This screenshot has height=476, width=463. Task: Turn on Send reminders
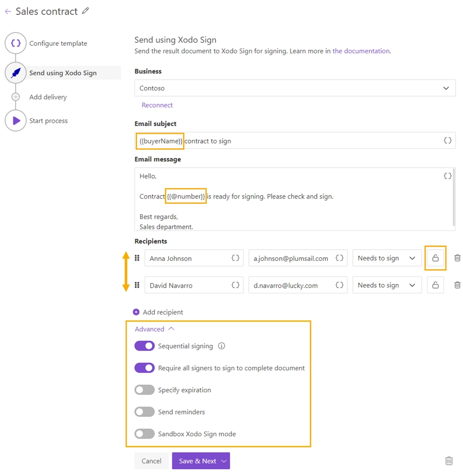click(x=145, y=412)
